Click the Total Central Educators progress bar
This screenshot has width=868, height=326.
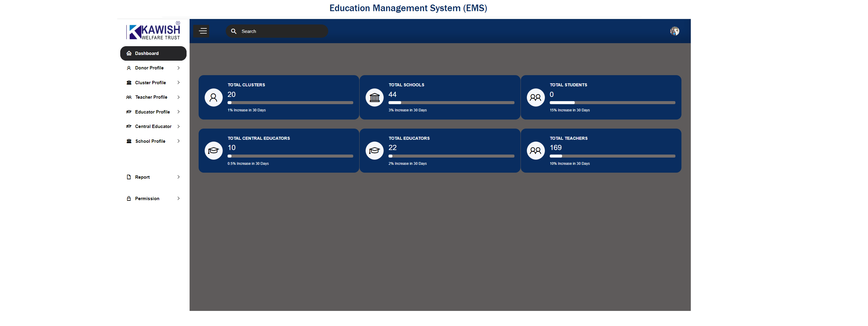[x=290, y=156]
